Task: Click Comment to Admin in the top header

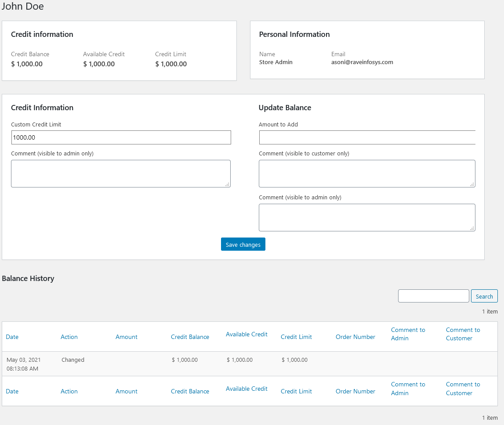Action: [x=408, y=334]
